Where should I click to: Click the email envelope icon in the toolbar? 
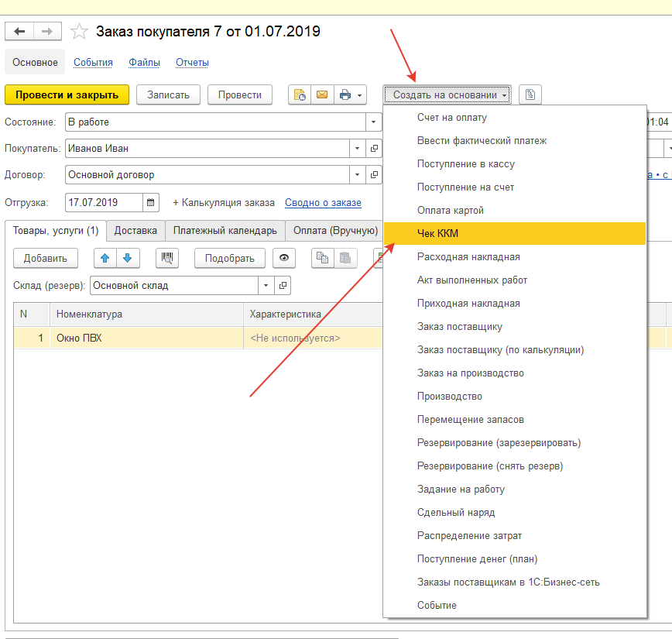(x=321, y=94)
